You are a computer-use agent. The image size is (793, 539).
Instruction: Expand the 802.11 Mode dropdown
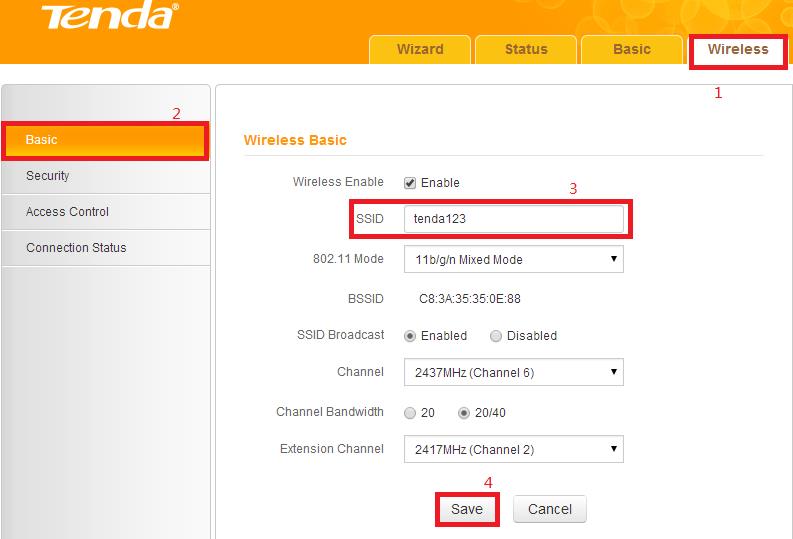[513, 260]
